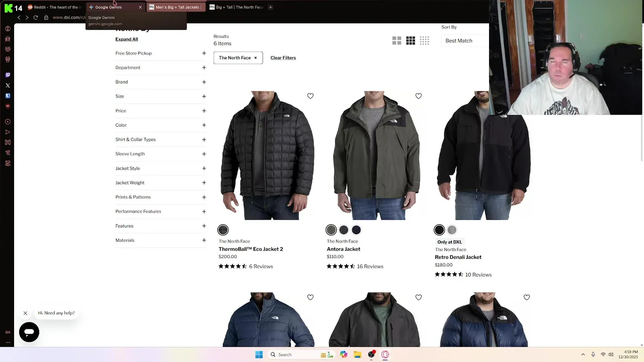This screenshot has height=362, width=644.
Task: Switch to four-column grid view
Action: [425, 41]
